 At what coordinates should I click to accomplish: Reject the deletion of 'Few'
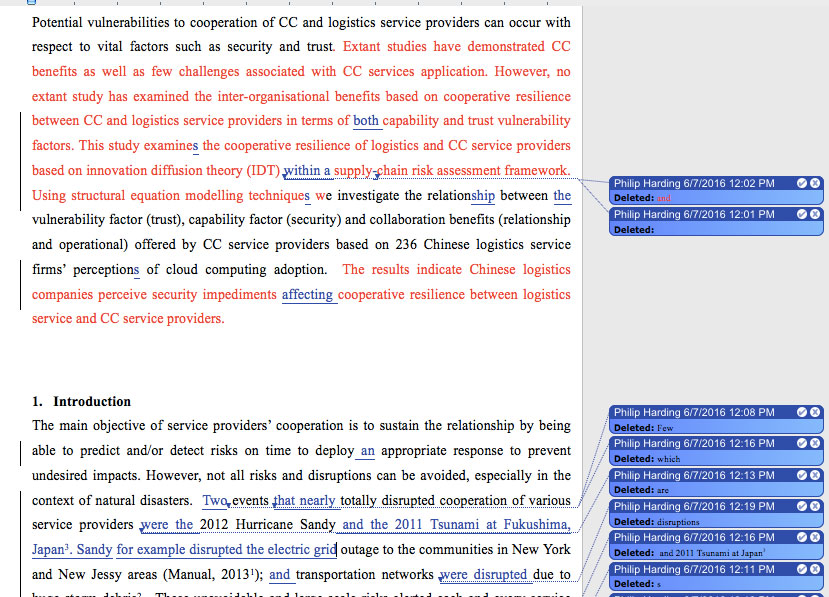pos(815,412)
